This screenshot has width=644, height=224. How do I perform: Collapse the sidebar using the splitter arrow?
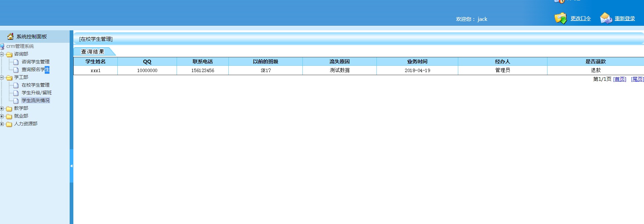(71, 166)
